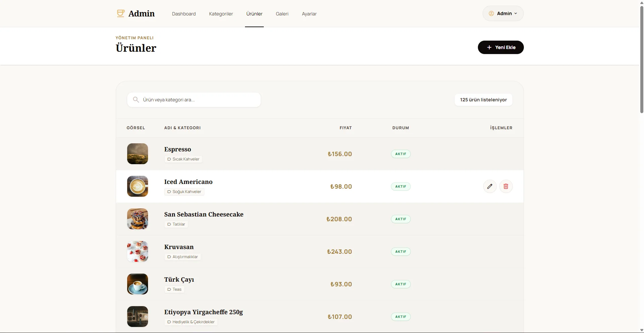Click the Admin logo text
The image size is (644, 333).
tap(142, 13)
